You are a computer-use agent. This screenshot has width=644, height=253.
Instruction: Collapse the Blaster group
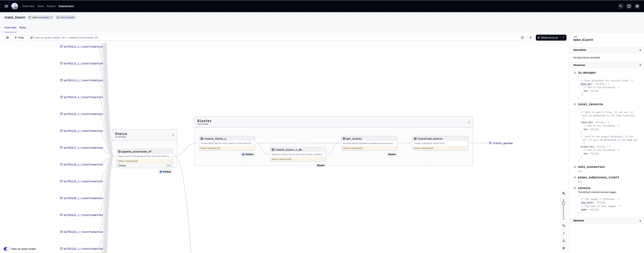(x=469, y=122)
